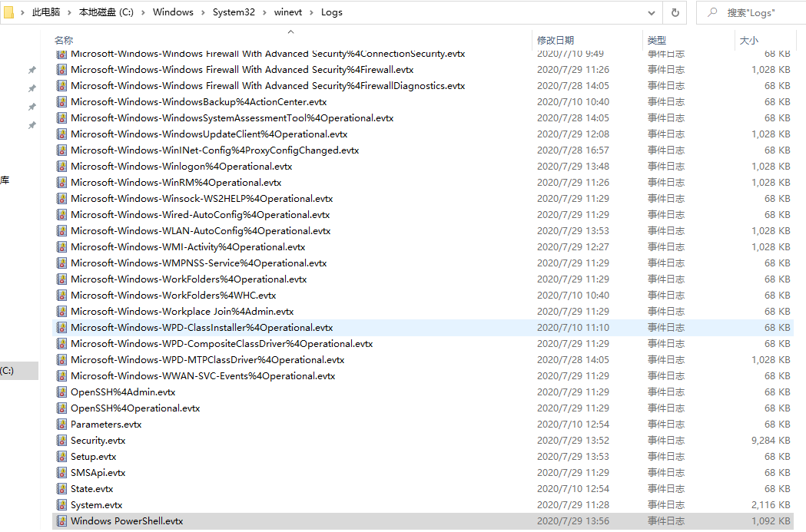The width and height of the screenshot is (806, 532).
Task: Click the event log icon beside Windows PowerShell.evtx
Action: [61, 520]
